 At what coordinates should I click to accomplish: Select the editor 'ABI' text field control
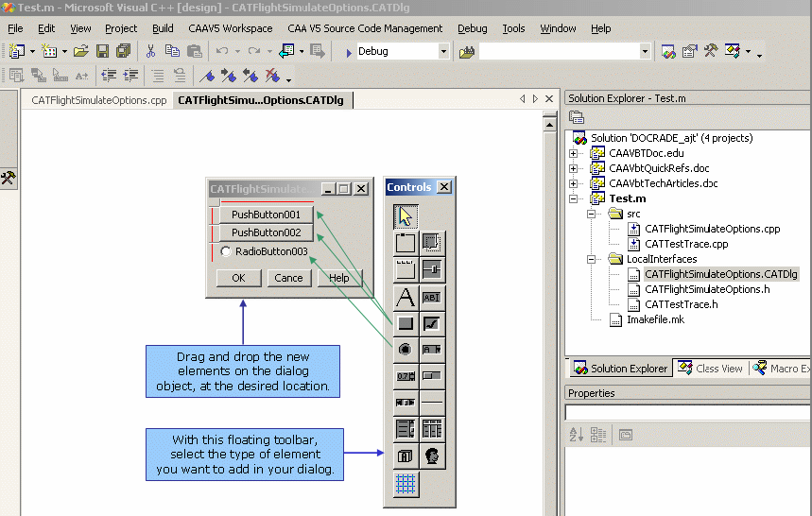[x=432, y=297]
